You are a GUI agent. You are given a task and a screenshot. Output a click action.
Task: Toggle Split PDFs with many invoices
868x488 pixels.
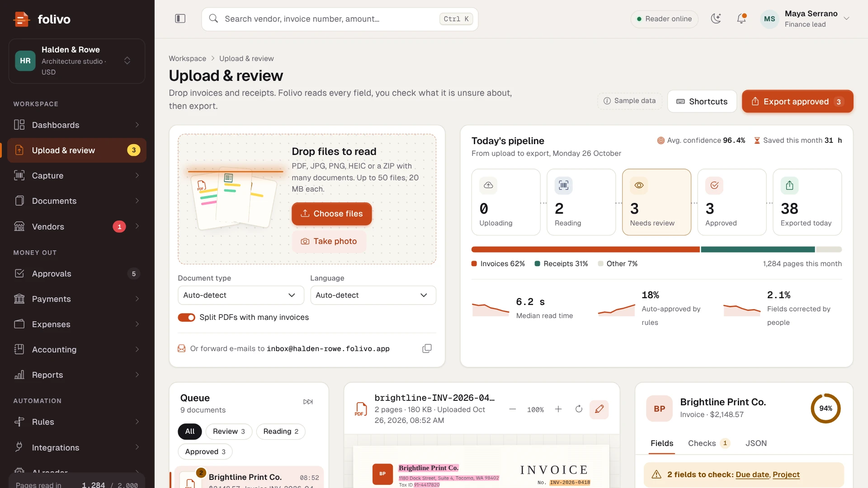click(x=186, y=317)
